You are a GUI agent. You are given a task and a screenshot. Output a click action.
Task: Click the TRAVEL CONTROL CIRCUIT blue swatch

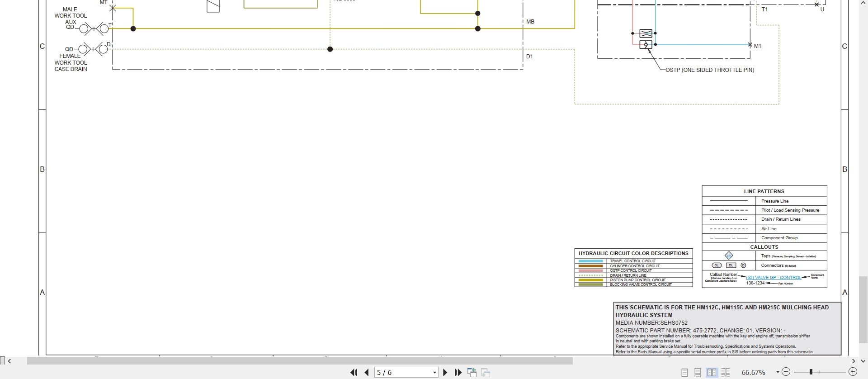pyautogui.click(x=591, y=261)
